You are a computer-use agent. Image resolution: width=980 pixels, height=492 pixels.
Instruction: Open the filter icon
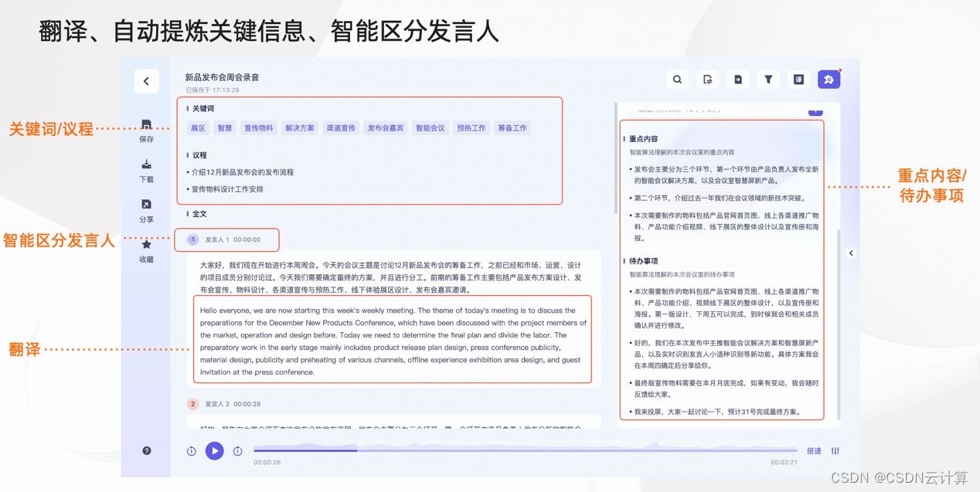pos(767,79)
